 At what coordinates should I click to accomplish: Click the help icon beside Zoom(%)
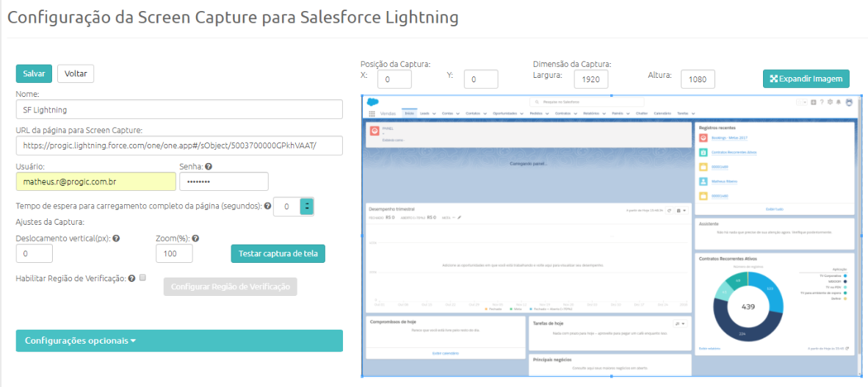[x=195, y=239]
